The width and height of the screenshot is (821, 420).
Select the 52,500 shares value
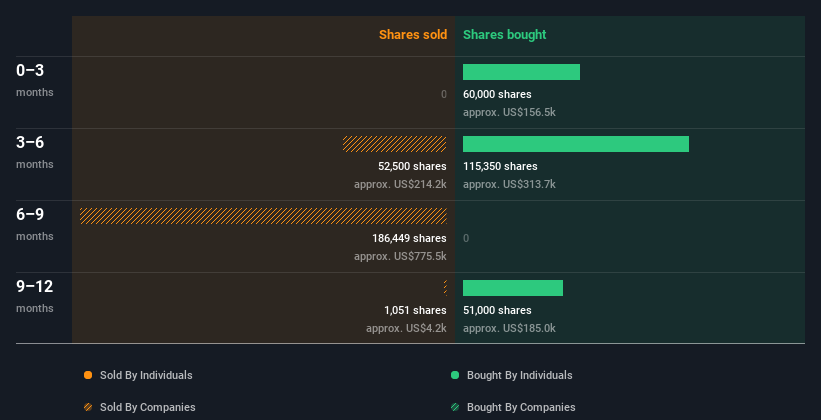point(413,166)
